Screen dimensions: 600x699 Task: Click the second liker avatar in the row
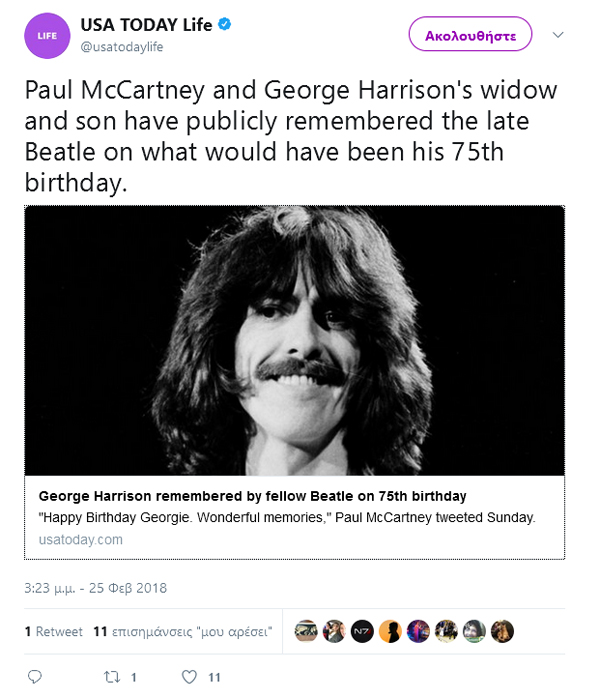pos(334,631)
